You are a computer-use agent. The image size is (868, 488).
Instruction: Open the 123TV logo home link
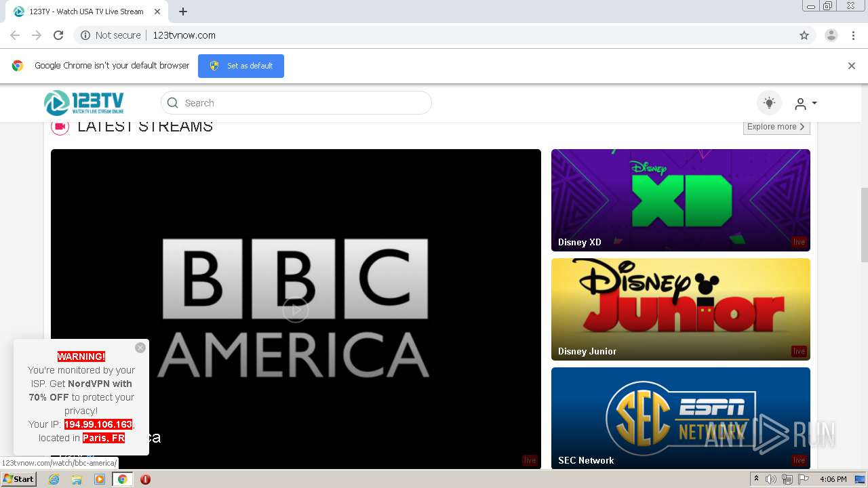click(x=84, y=103)
